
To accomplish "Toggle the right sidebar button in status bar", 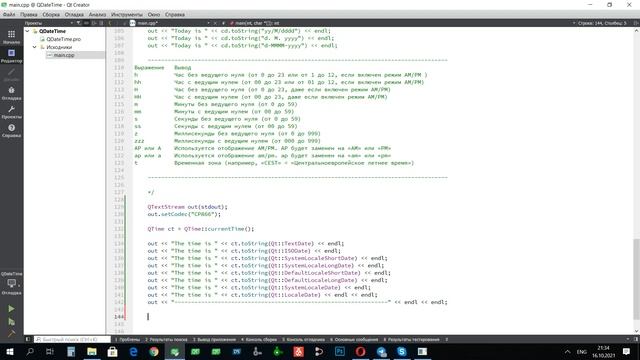I will [x=636, y=339].
